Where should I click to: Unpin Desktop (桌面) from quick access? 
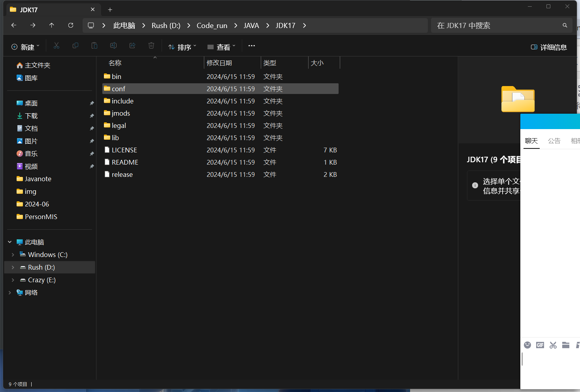92,103
